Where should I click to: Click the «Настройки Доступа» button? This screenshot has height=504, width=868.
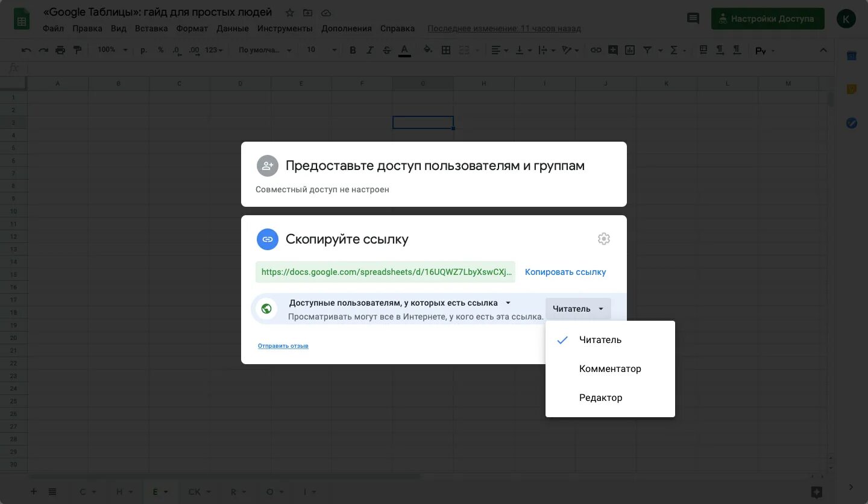click(767, 19)
